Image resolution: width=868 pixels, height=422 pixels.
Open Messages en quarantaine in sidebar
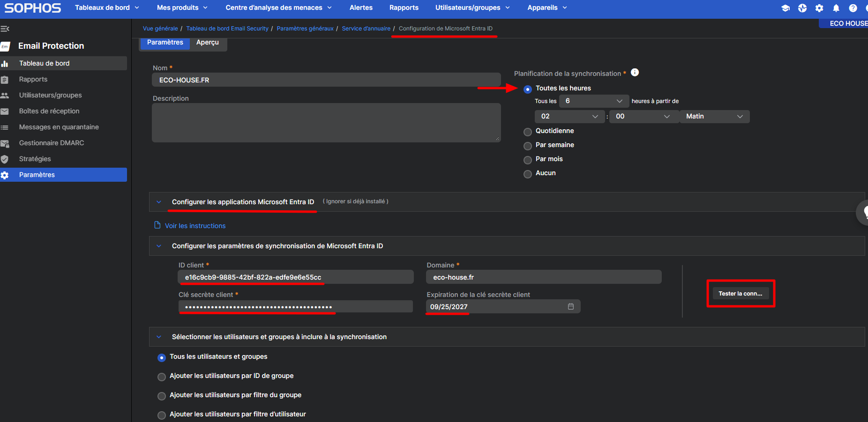59,127
